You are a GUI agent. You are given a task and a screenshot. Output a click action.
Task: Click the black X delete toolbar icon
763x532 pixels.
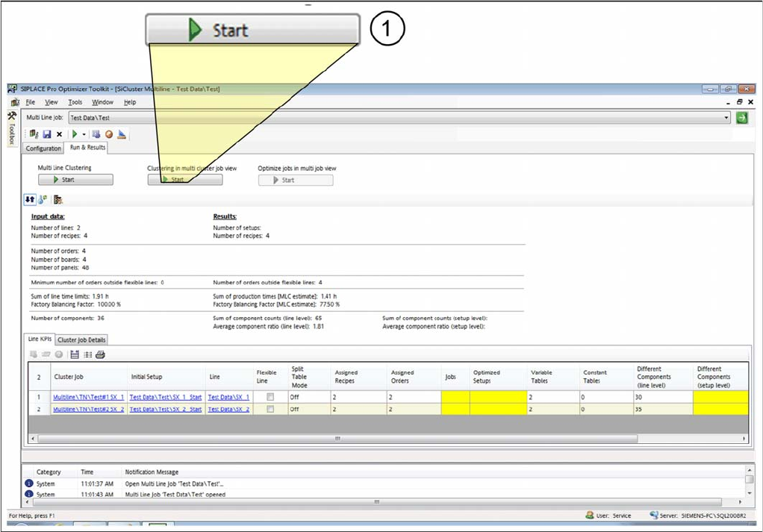[60, 134]
